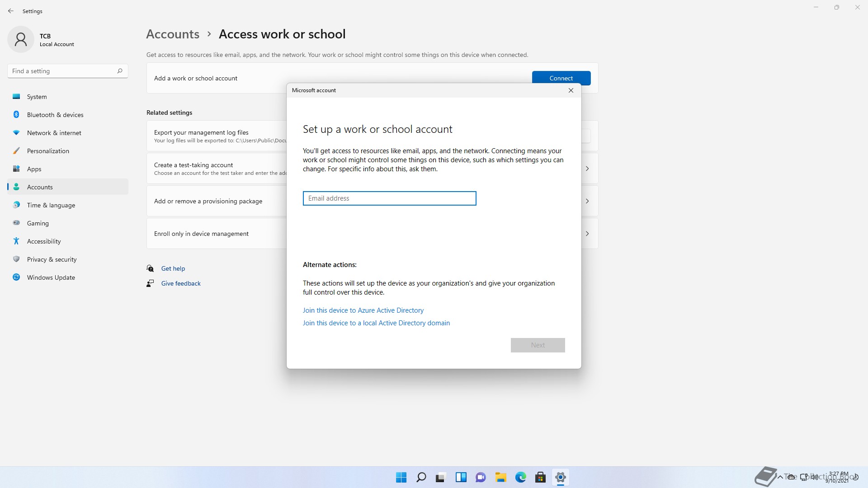Click the 'Export your management log files' row

(x=216, y=136)
